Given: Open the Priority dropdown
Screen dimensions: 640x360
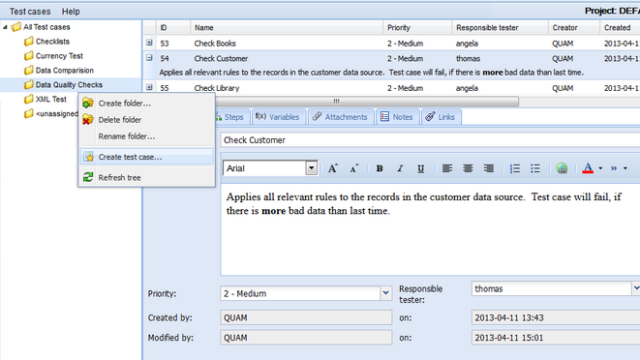Looking at the screenshot, I should tap(386, 293).
